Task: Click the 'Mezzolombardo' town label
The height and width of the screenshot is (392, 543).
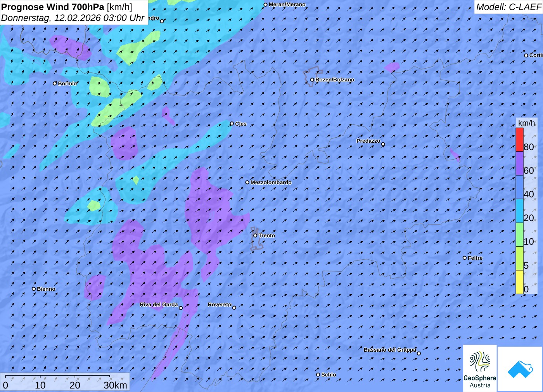Action: pos(271,182)
